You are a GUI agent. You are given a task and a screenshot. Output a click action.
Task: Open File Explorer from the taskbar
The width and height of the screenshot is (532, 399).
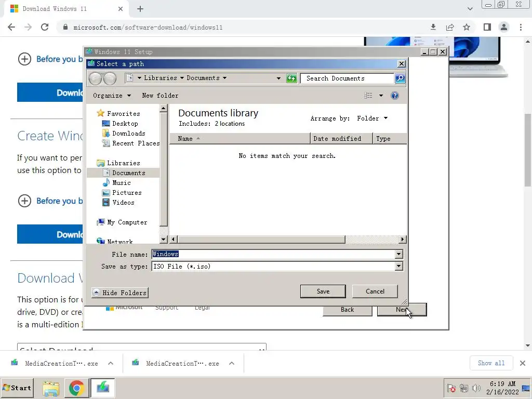(x=51, y=388)
